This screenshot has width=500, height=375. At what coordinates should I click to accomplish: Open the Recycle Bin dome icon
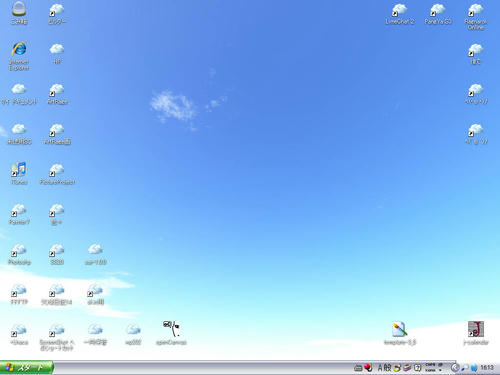(19, 9)
